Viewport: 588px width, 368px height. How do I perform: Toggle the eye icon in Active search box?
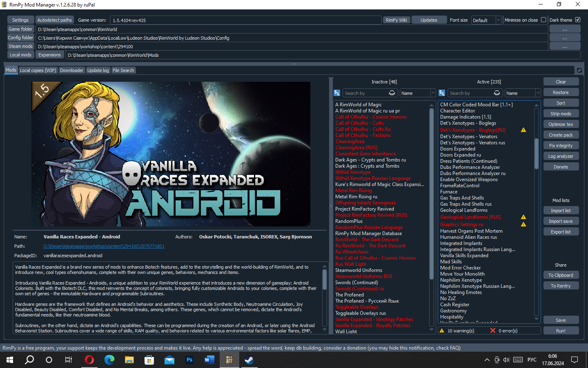point(497,93)
